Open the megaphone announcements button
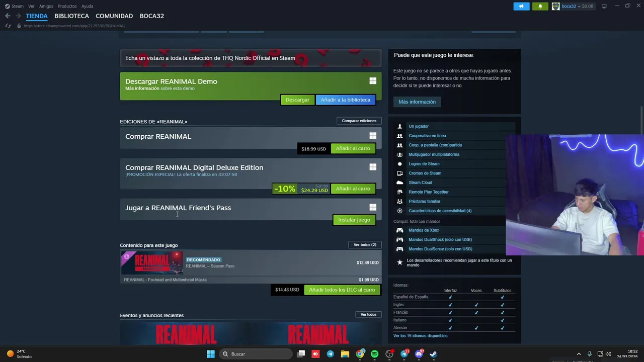Image resolution: width=644 pixels, height=362 pixels. pyautogui.click(x=521, y=6)
